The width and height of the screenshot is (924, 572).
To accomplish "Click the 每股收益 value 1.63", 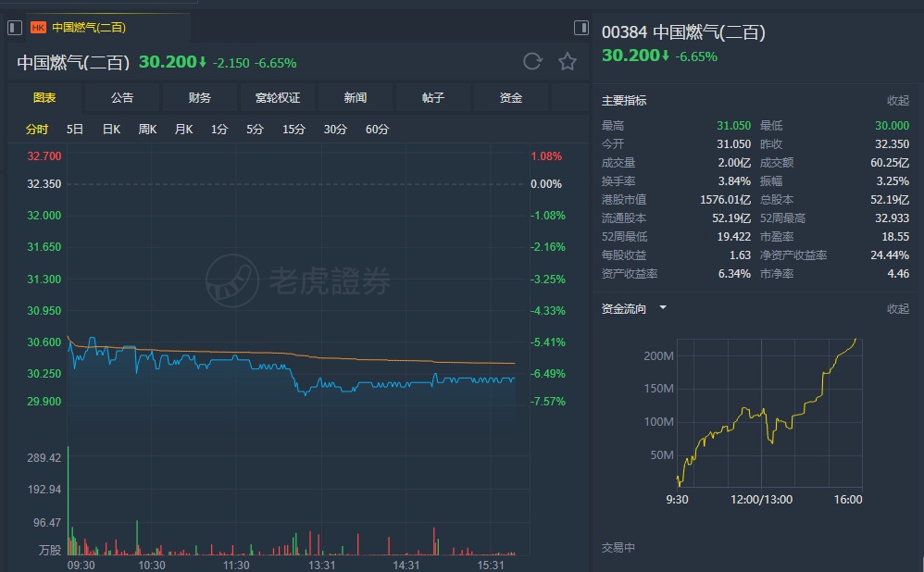I will coord(740,255).
